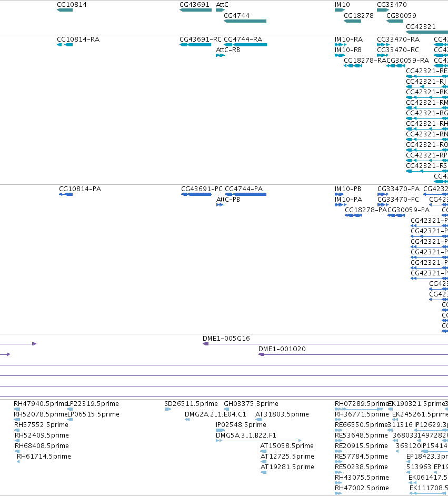This screenshot has width=448, height=496.
Task: Click the CG33470-PA protein label
Action: pyautogui.click(x=399, y=189)
